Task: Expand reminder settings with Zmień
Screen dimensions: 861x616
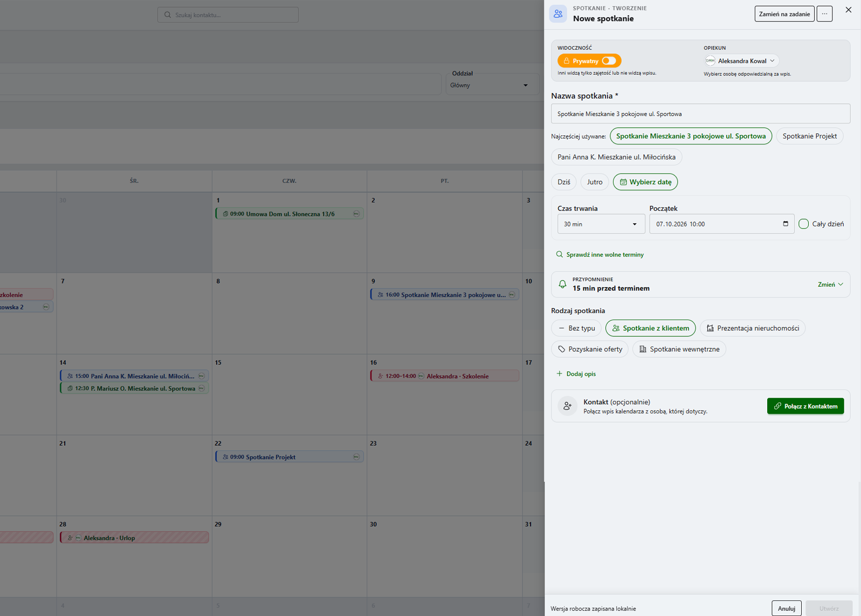Action: (x=830, y=285)
